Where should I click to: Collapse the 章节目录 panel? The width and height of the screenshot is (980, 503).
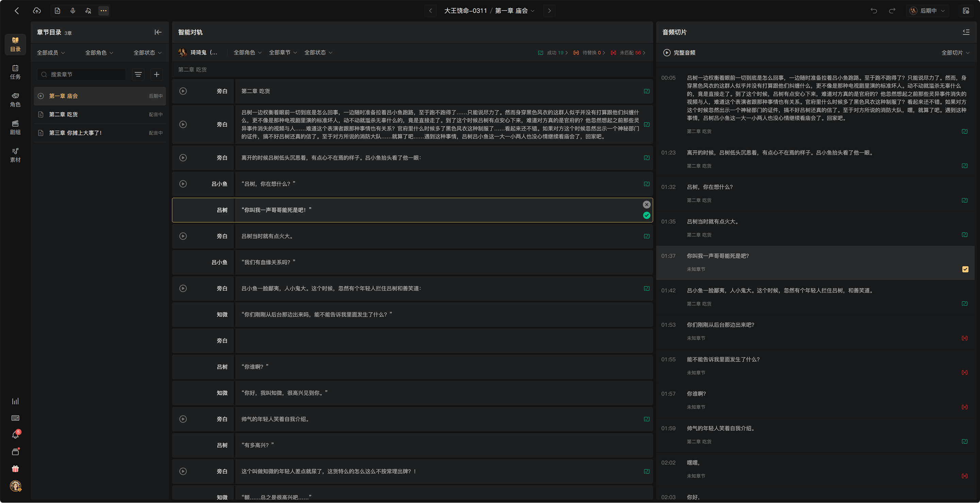click(x=158, y=32)
